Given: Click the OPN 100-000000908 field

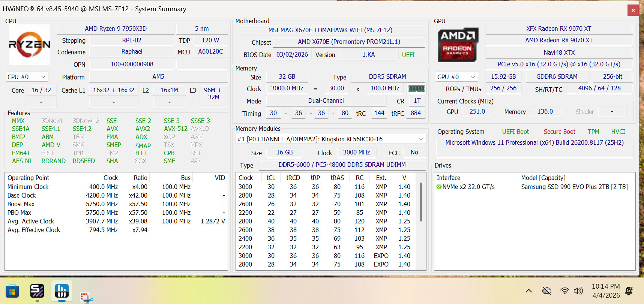Looking at the screenshot, I should [x=132, y=64].
